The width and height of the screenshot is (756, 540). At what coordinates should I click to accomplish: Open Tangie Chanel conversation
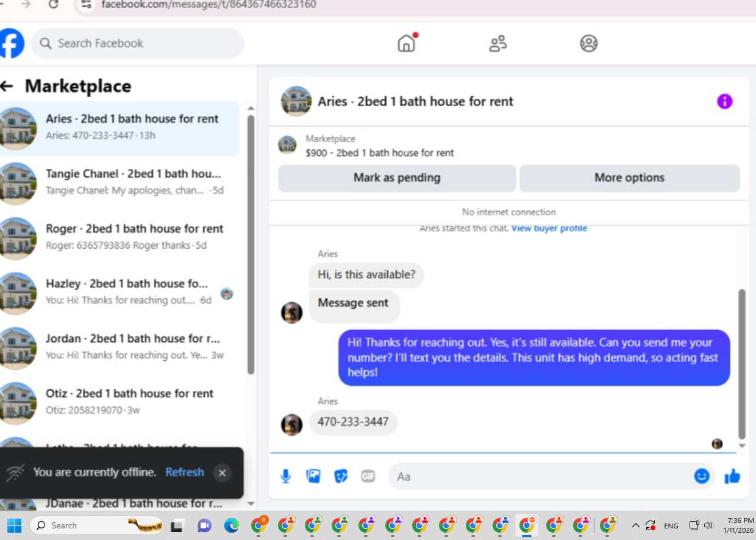pyautogui.click(x=119, y=183)
